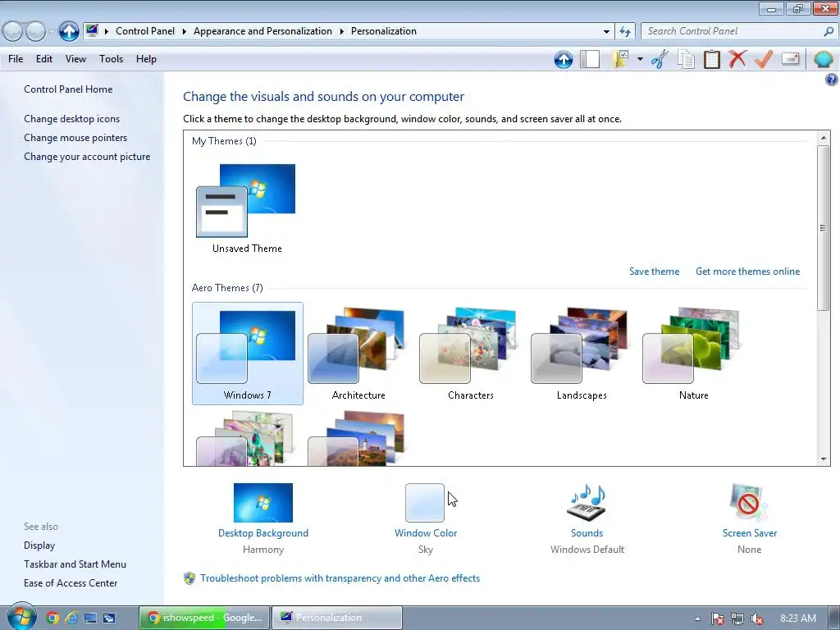Expand the folder options dropdown arrow
840x630 pixels.
pos(640,59)
